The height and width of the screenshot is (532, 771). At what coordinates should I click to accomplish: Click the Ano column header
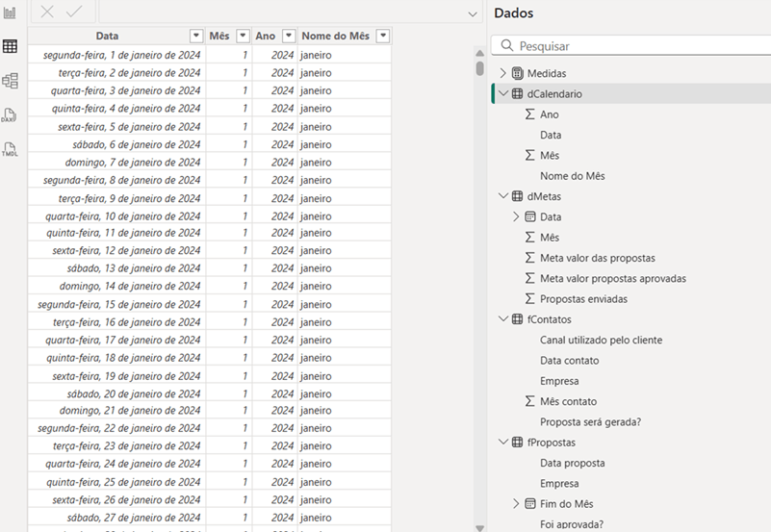point(265,36)
